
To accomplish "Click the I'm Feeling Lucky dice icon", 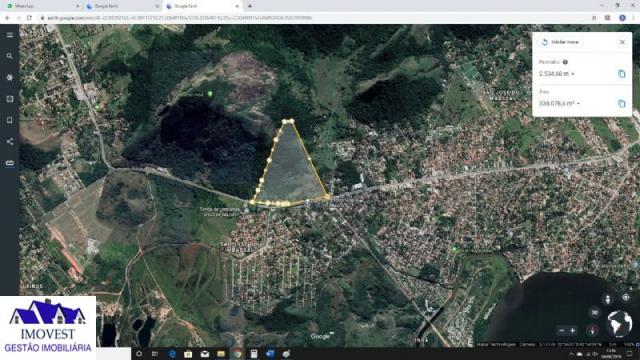I will 9,99.
